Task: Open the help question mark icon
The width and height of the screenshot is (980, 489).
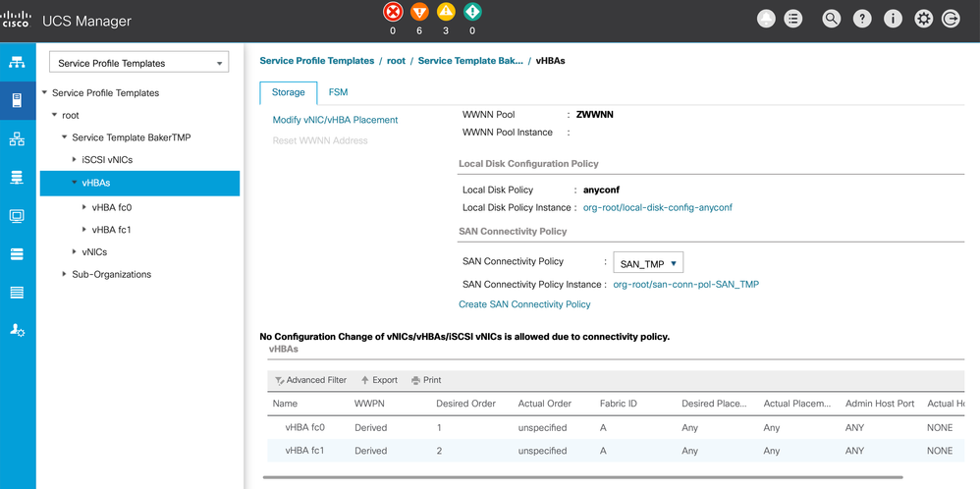Action: pyautogui.click(x=862, y=19)
